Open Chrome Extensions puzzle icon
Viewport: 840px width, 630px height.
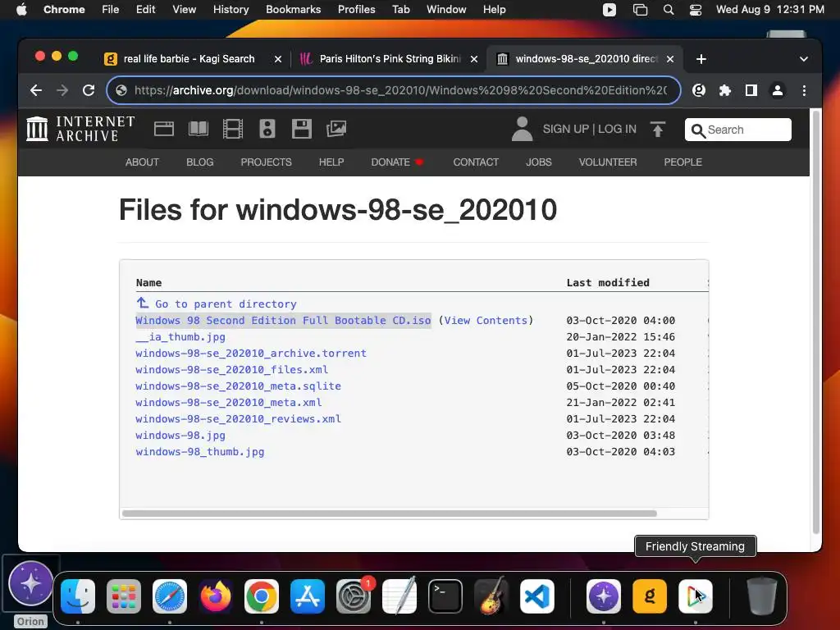pyautogui.click(x=725, y=90)
